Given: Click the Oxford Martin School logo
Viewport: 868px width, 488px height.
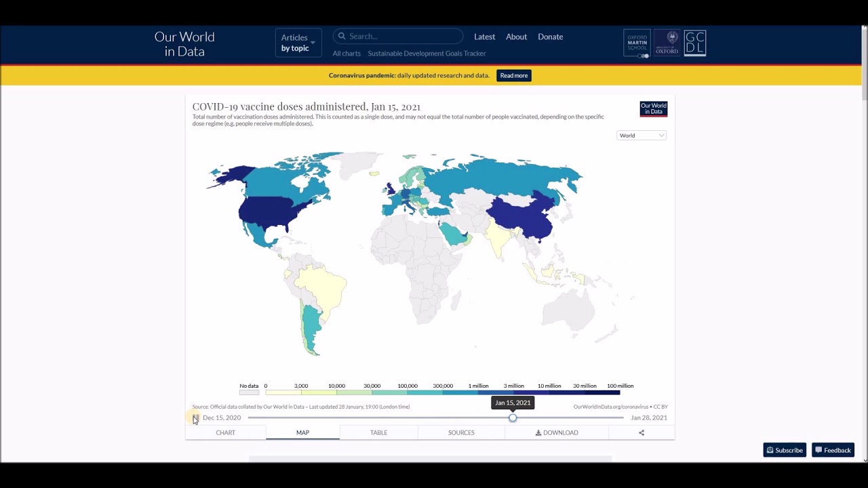Looking at the screenshot, I should [637, 43].
